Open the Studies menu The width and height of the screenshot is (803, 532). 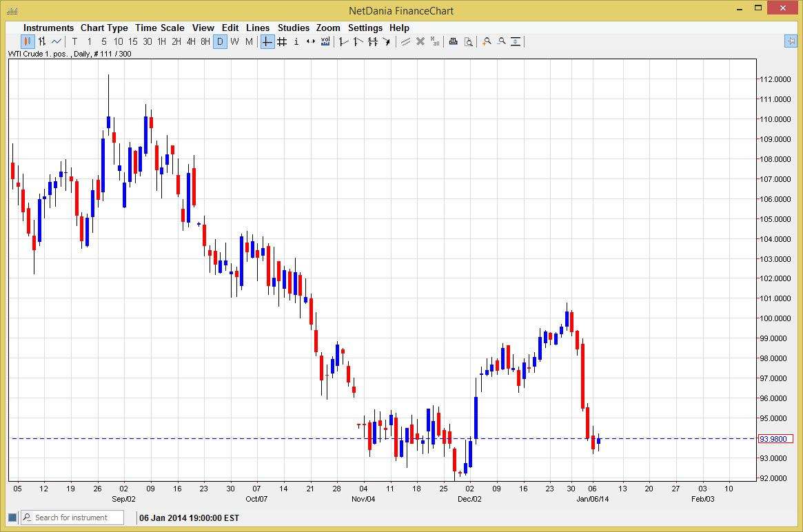(x=293, y=28)
